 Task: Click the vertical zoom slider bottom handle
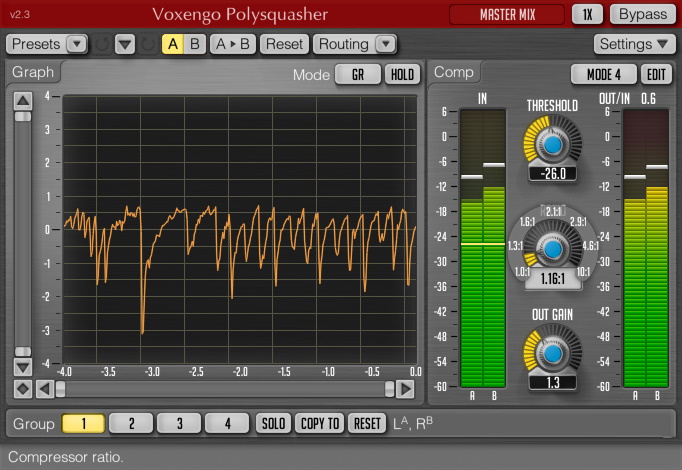tap(23, 351)
